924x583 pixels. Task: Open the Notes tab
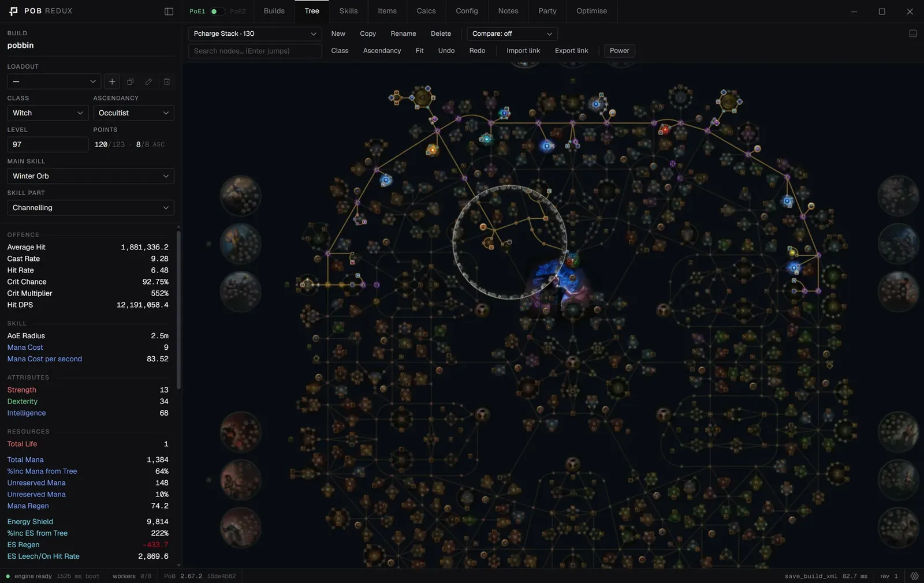pos(508,11)
